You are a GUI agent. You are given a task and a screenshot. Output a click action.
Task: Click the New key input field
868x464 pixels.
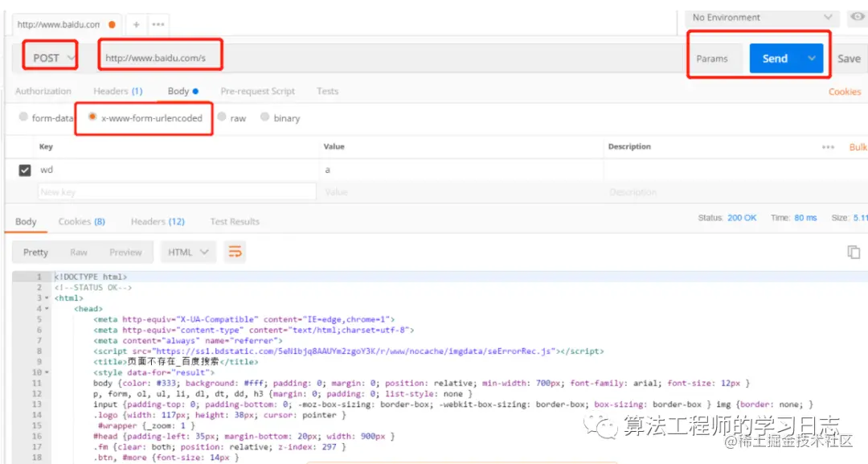(x=177, y=192)
